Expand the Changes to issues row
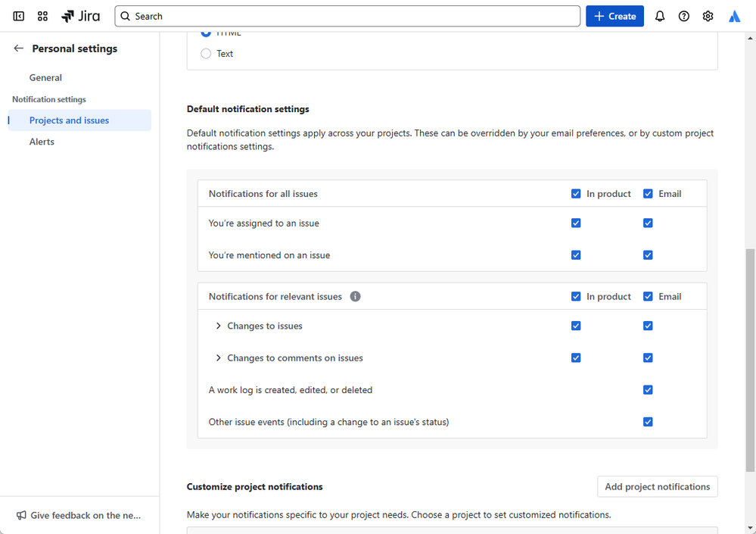The height and width of the screenshot is (534, 756). point(219,326)
